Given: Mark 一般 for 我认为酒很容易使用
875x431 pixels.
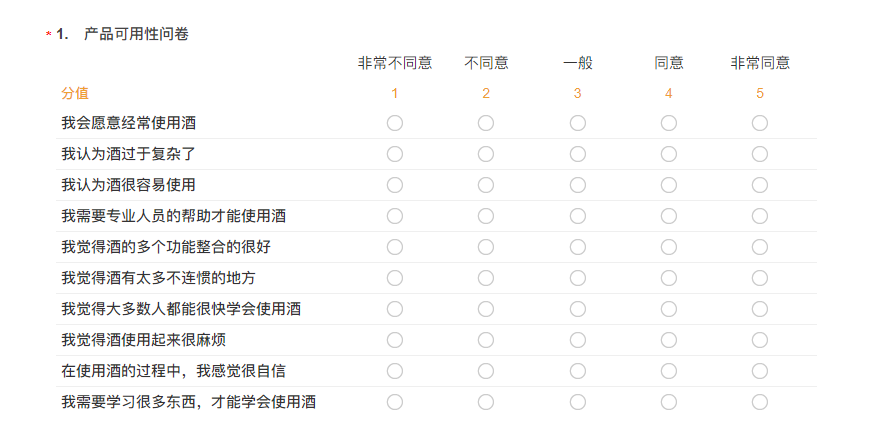Looking at the screenshot, I should [578, 185].
